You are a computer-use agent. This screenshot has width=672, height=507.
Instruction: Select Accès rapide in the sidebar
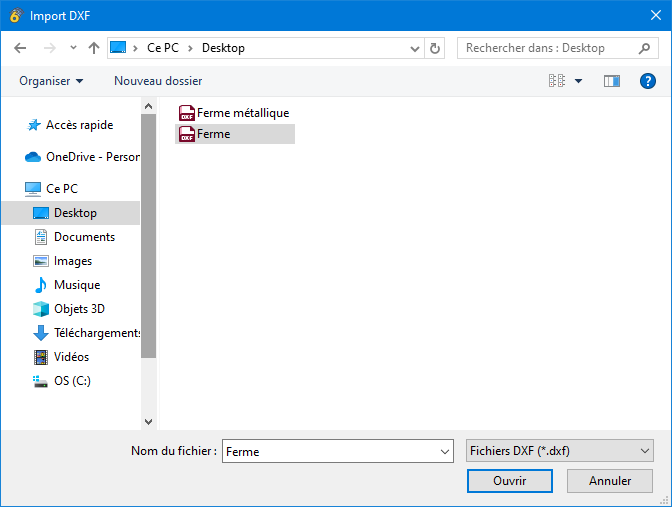coord(80,125)
